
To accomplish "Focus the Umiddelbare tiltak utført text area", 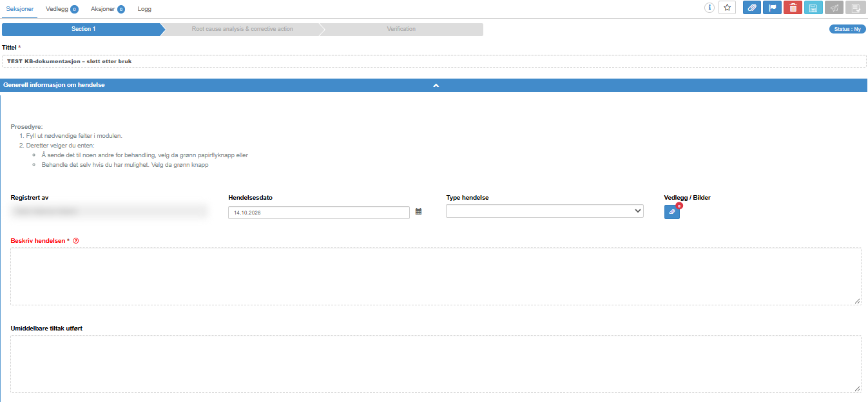I will point(436,364).
